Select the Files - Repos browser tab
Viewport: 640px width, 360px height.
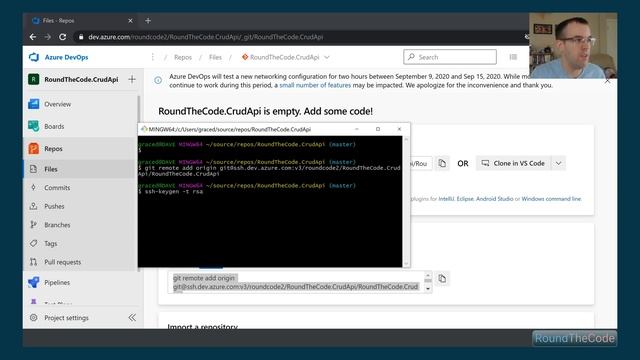pos(82,20)
